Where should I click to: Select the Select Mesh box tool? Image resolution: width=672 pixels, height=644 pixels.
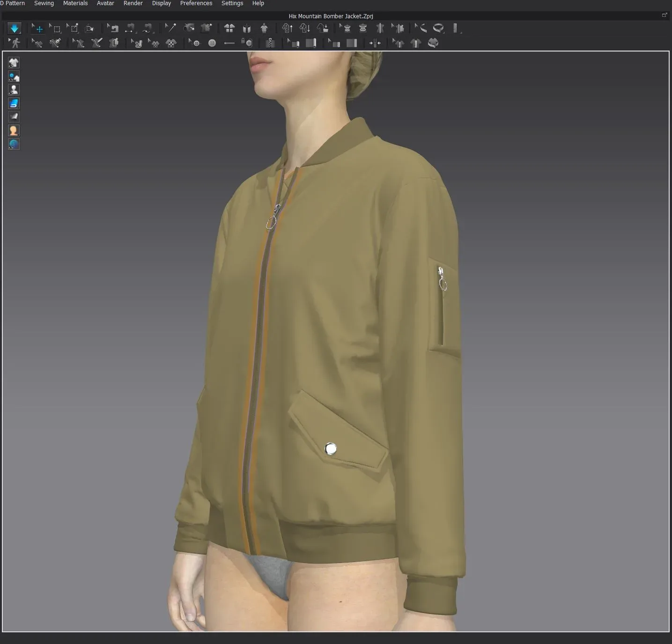click(55, 29)
